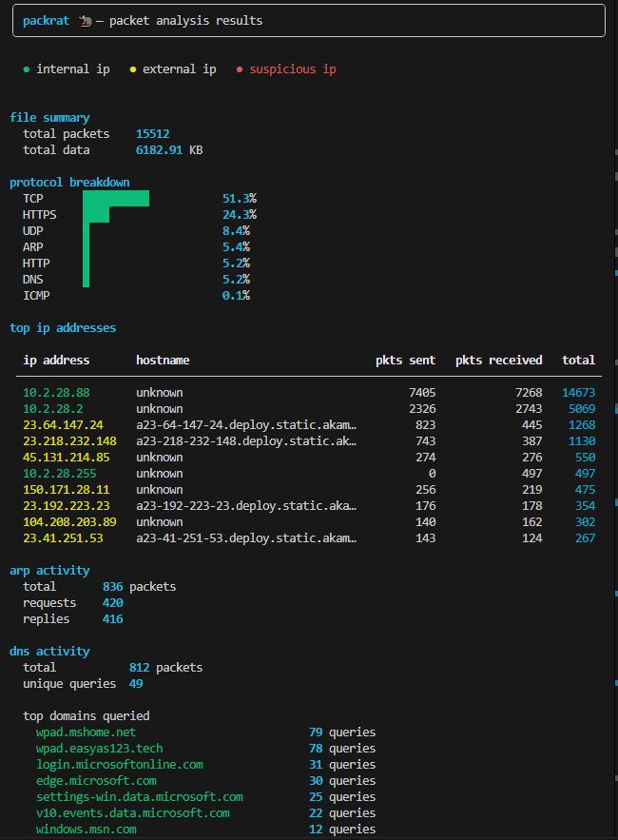This screenshot has width=618, height=840.
Task: Click the red suspicious ip legend dot
Action: tap(240, 69)
